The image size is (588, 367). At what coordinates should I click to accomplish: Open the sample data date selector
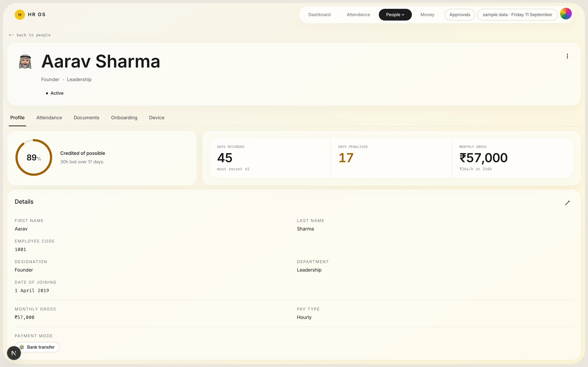[x=517, y=14]
